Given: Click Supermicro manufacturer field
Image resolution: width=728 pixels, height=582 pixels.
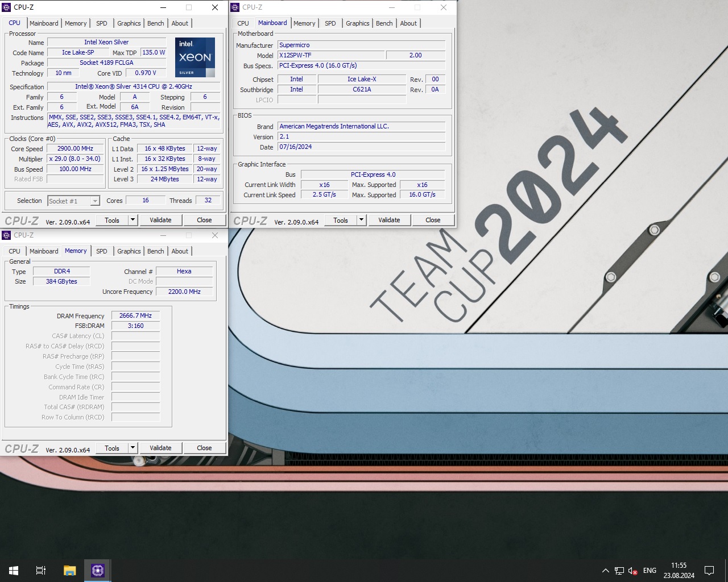Looking at the screenshot, I should 361,45.
